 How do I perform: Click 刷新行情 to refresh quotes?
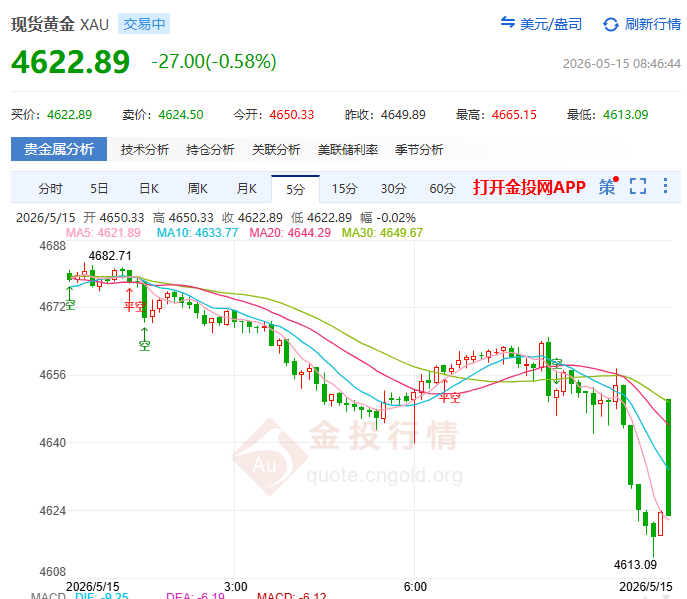(x=652, y=24)
